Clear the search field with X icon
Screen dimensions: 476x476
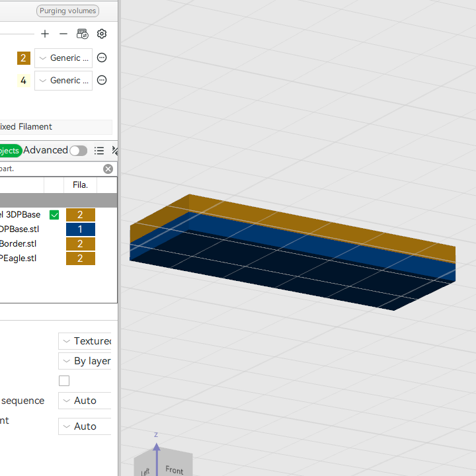click(108, 169)
